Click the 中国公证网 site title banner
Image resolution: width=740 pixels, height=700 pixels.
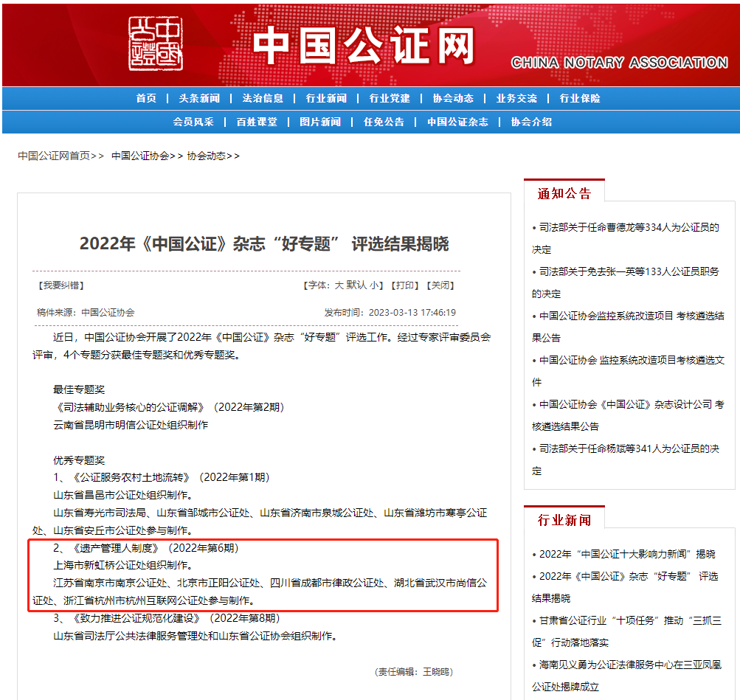(x=364, y=45)
